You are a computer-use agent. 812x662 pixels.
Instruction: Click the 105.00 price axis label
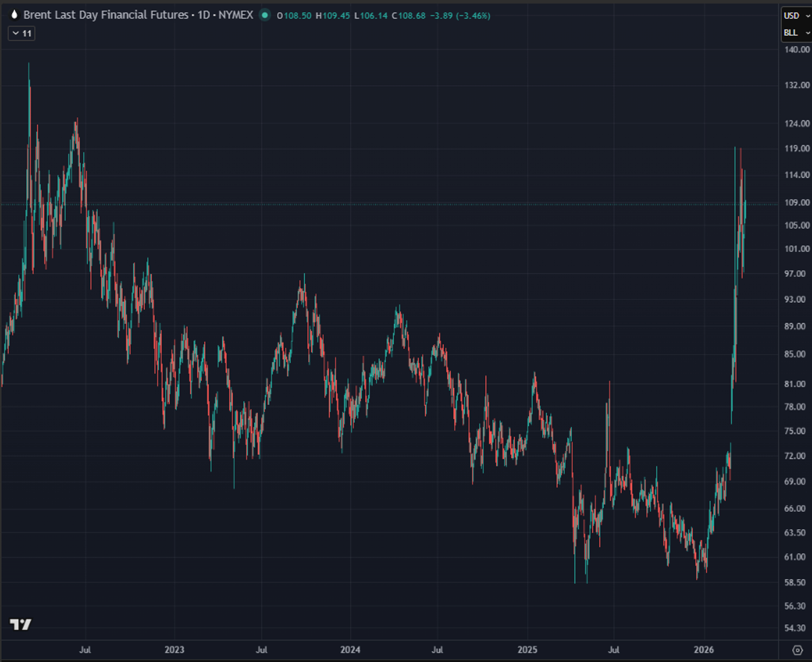point(797,225)
